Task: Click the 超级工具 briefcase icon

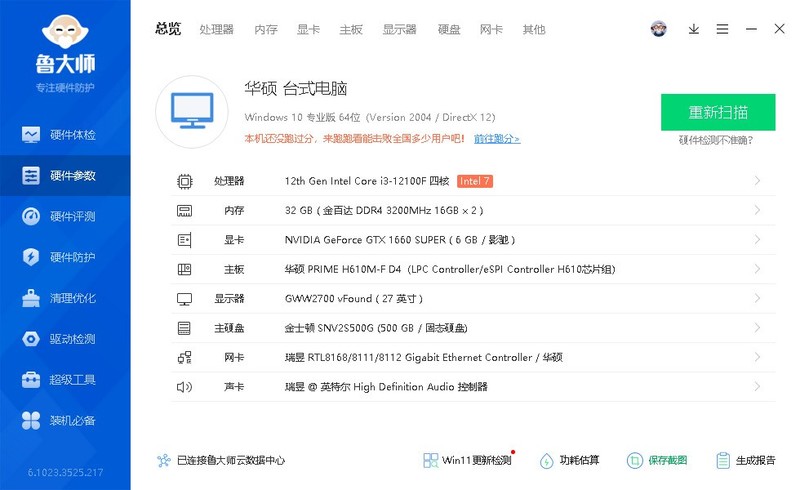Action: coord(31,380)
